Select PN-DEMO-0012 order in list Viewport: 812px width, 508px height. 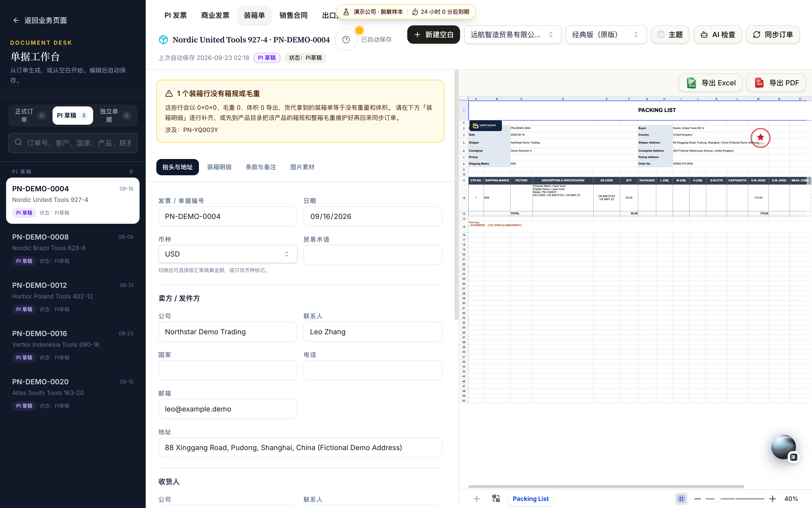(73, 297)
